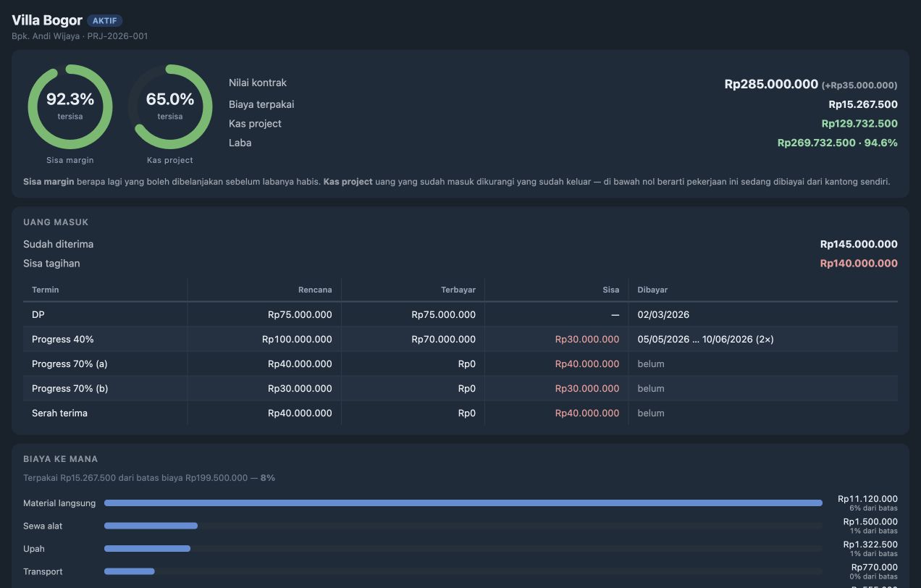Select the Serah terima row label
Screen dimensions: 921x588
click(59, 413)
